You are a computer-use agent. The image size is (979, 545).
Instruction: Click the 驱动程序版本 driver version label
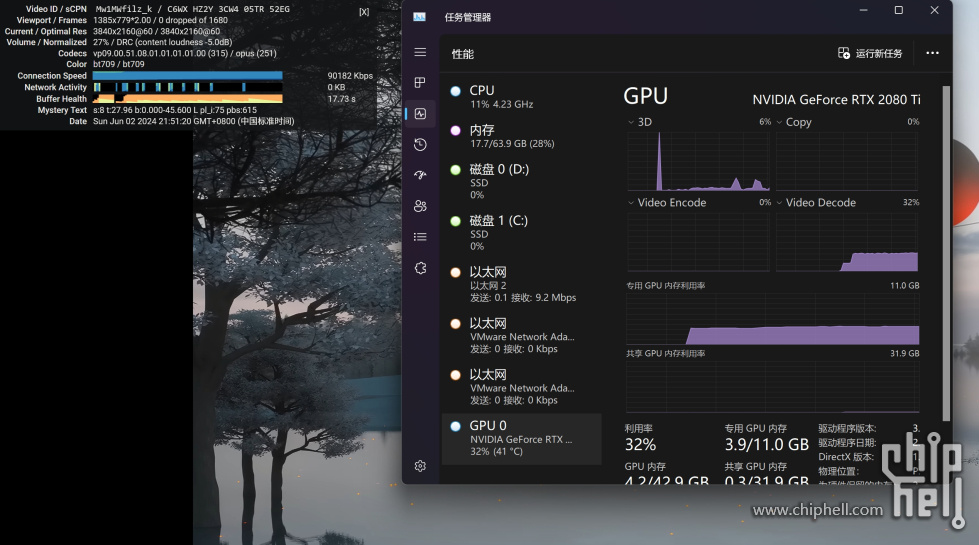pos(847,428)
